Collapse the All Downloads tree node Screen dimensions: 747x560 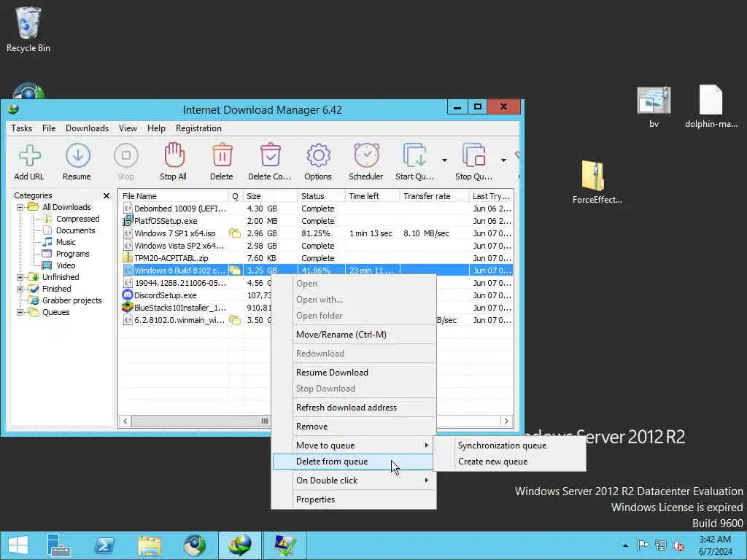tap(20, 207)
